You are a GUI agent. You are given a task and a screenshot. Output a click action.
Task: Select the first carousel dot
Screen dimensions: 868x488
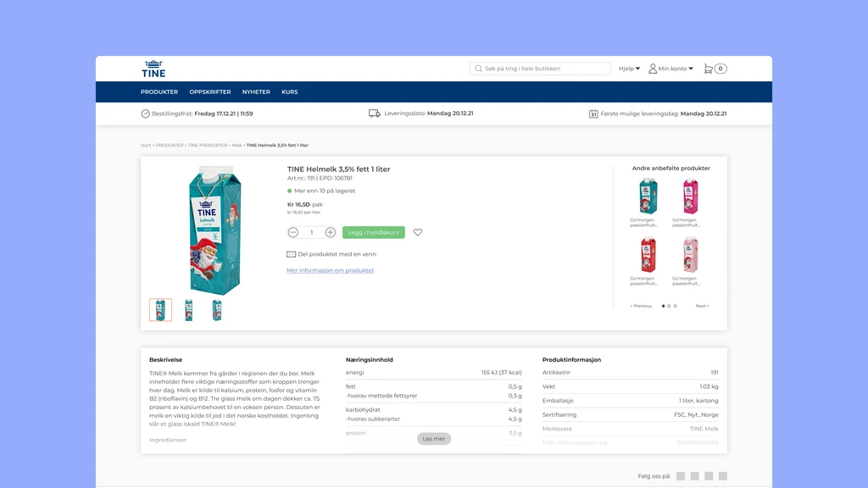(x=663, y=306)
